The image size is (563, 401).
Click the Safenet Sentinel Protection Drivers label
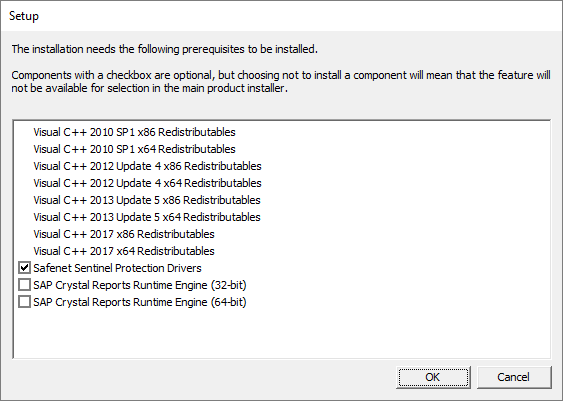pyautogui.click(x=117, y=268)
